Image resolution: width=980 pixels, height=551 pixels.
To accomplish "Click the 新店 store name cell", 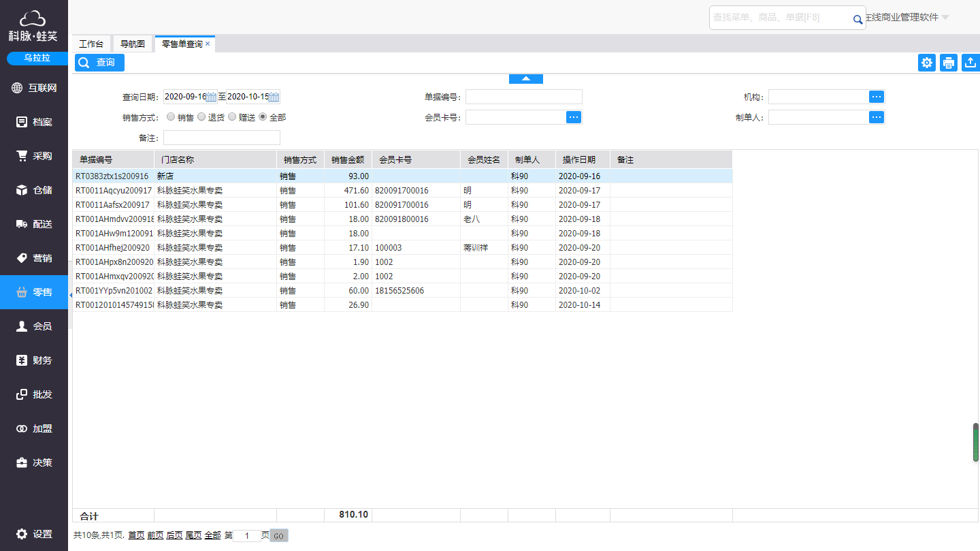I will click(x=215, y=176).
